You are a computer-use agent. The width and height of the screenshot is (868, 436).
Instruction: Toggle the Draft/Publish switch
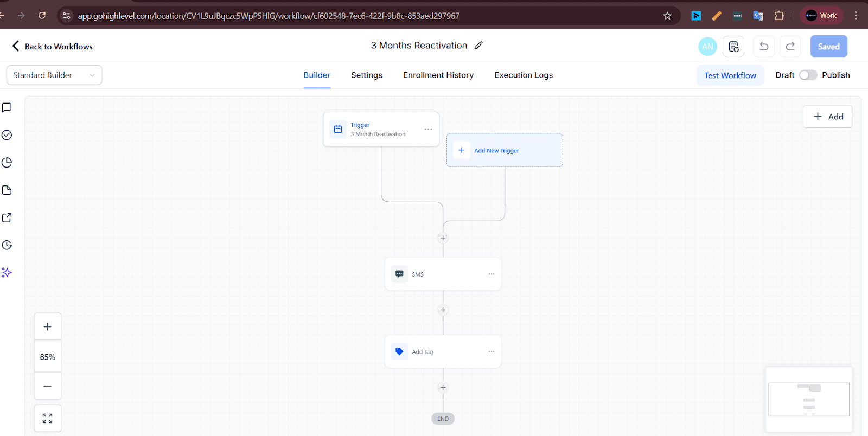[x=808, y=75]
